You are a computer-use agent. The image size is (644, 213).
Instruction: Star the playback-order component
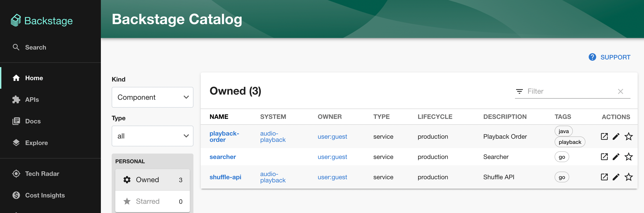[x=628, y=136]
